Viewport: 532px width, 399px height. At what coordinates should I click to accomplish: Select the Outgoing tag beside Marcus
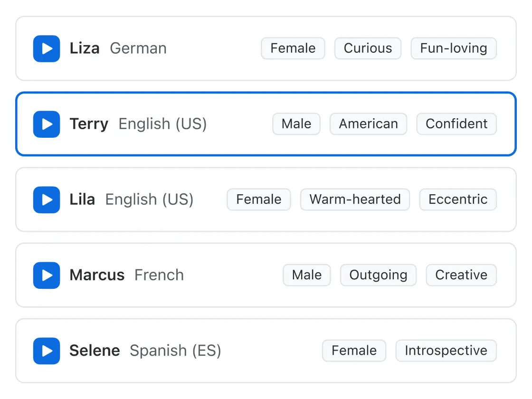click(378, 275)
